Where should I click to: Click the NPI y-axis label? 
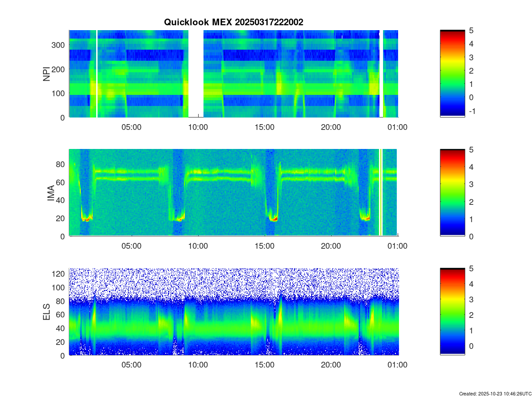[x=47, y=74]
